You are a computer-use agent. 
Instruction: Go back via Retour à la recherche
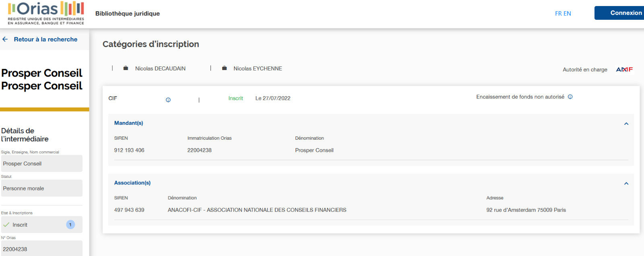click(x=45, y=39)
